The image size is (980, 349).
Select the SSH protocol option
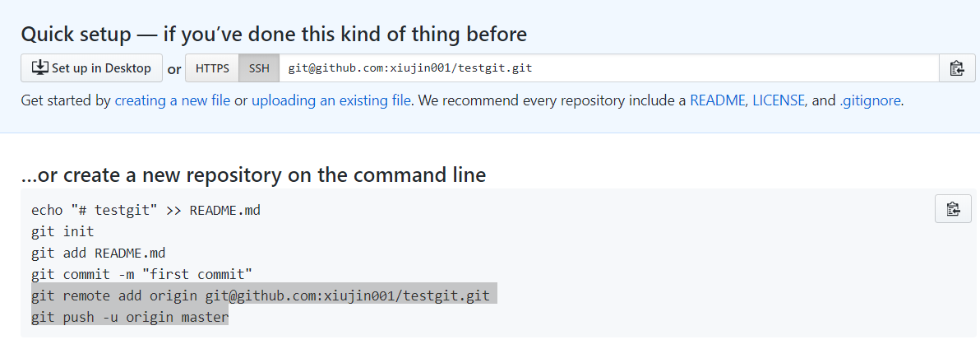coord(259,68)
